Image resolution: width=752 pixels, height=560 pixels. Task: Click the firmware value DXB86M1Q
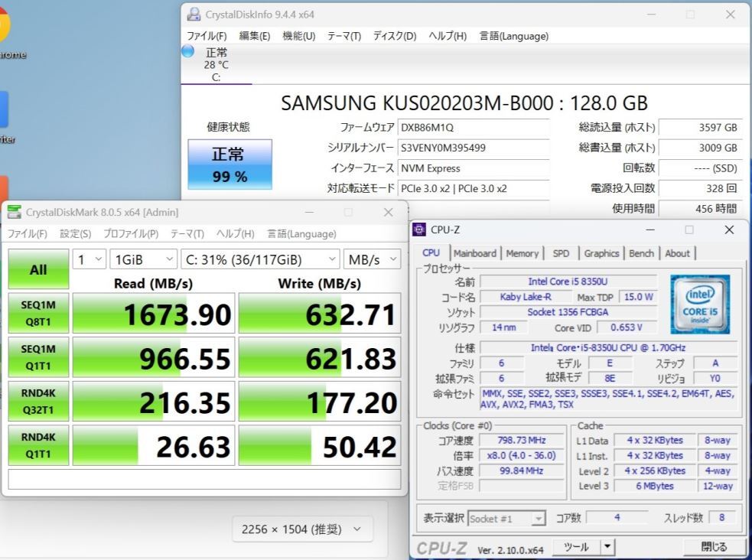pyautogui.click(x=474, y=127)
